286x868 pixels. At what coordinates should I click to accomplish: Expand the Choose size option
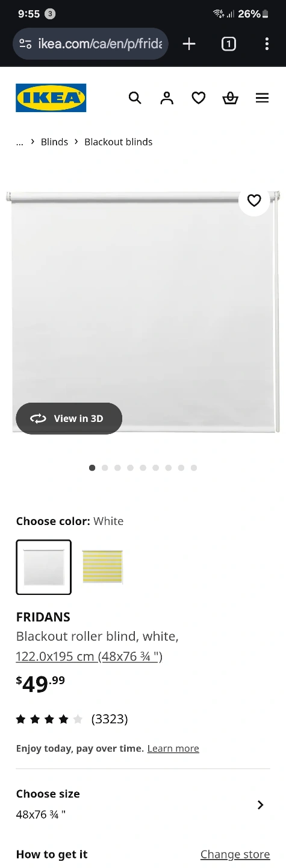(x=143, y=805)
